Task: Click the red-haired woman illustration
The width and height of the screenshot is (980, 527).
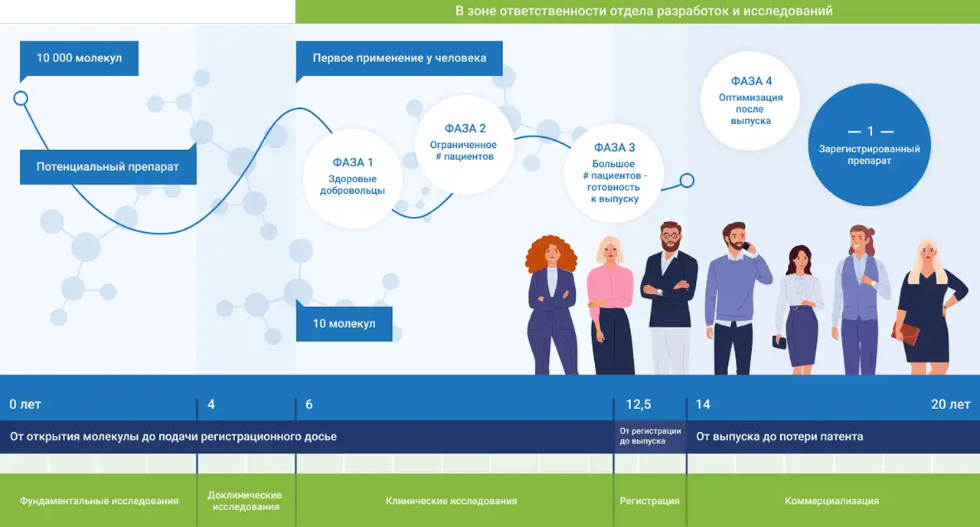Action: click(551, 306)
